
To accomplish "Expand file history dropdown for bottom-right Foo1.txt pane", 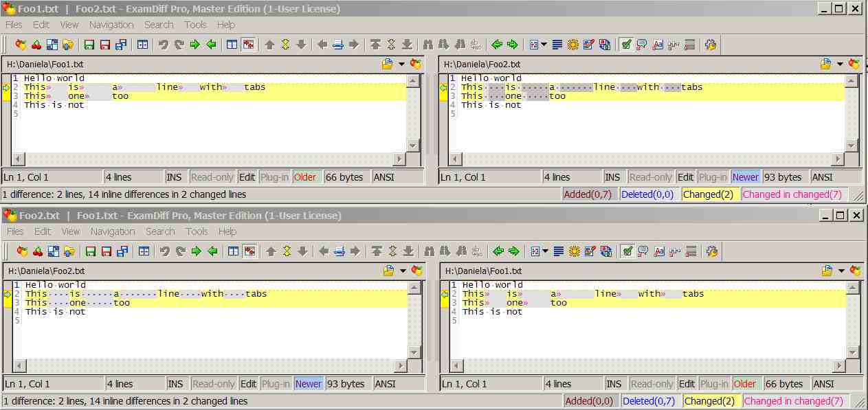I will [x=841, y=271].
